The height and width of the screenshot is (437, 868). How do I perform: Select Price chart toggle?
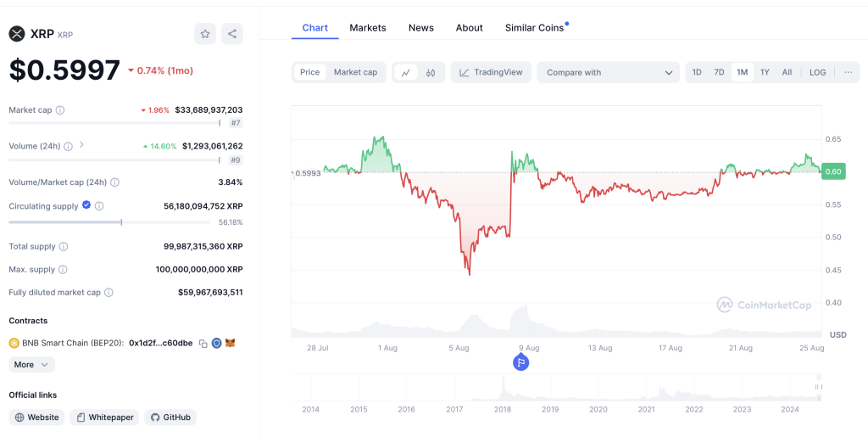pos(310,73)
